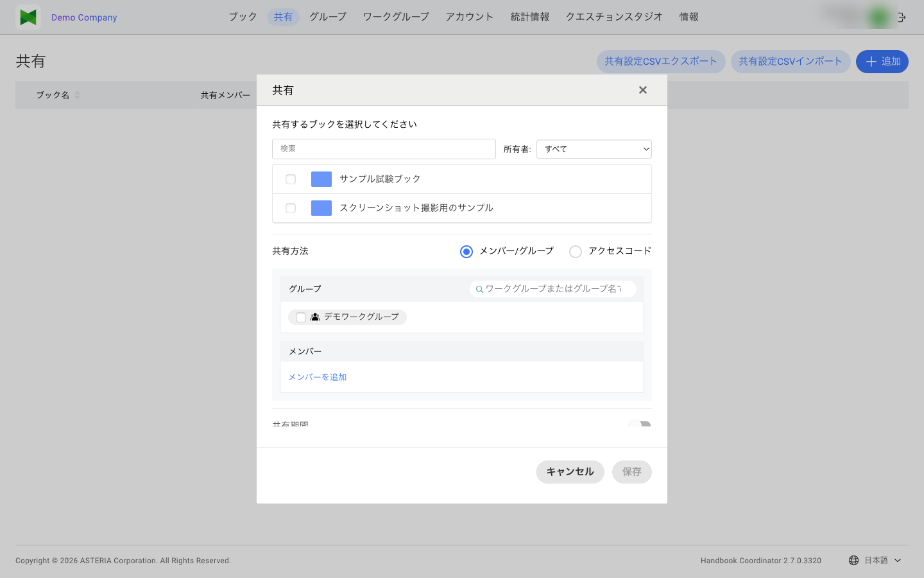The width and height of the screenshot is (924, 578).
Task: Click 共有設定CSVインポート button
Action: tap(791, 62)
